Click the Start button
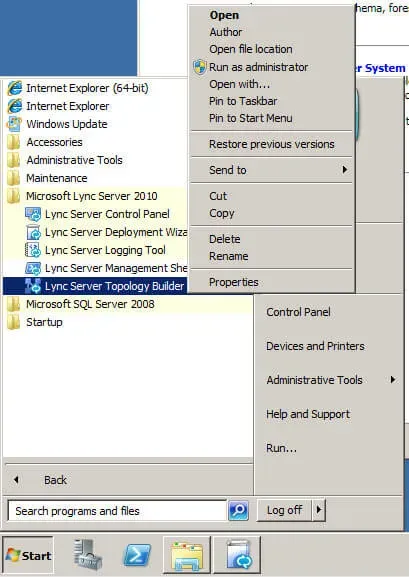This screenshot has height=577, width=409. (x=28, y=555)
